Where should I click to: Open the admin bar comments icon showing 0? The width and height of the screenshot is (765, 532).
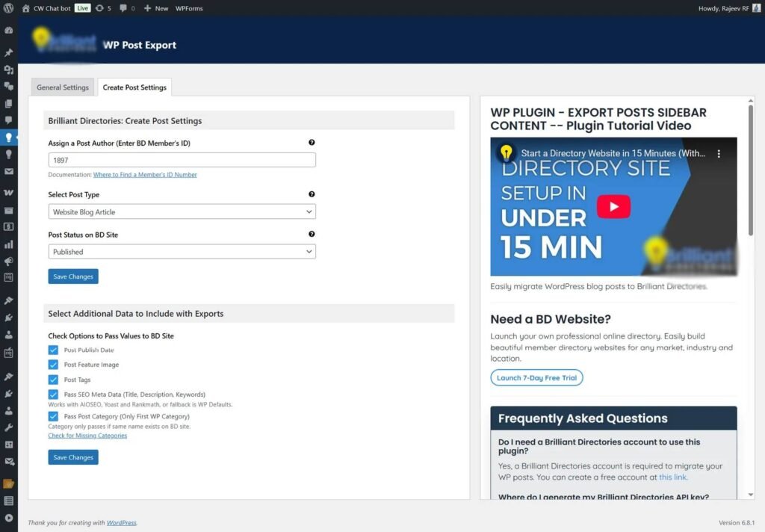point(127,8)
